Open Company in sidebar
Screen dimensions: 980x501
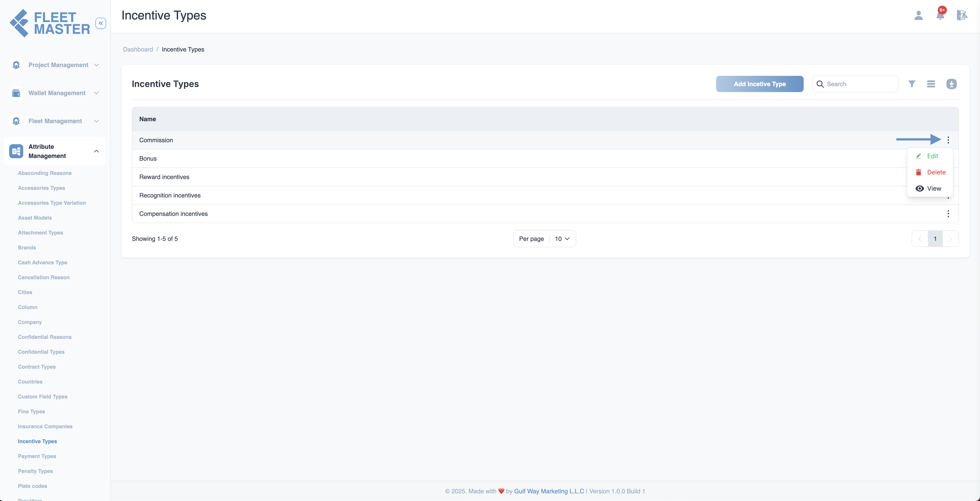[x=30, y=322]
